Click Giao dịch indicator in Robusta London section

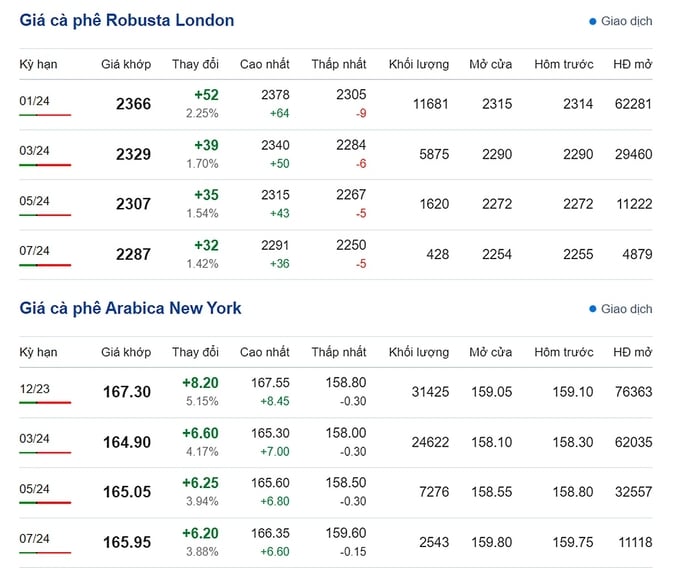pyautogui.click(x=621, y=21)
